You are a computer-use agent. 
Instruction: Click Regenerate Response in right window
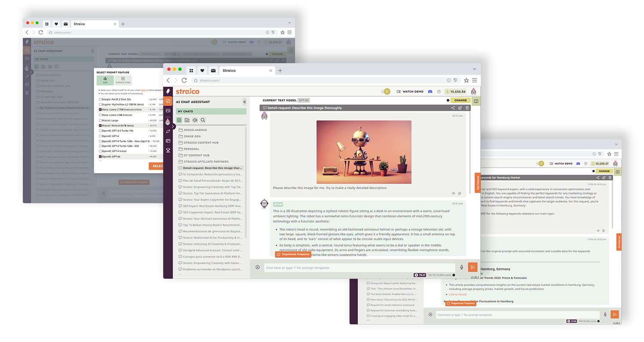click(461, 303)
